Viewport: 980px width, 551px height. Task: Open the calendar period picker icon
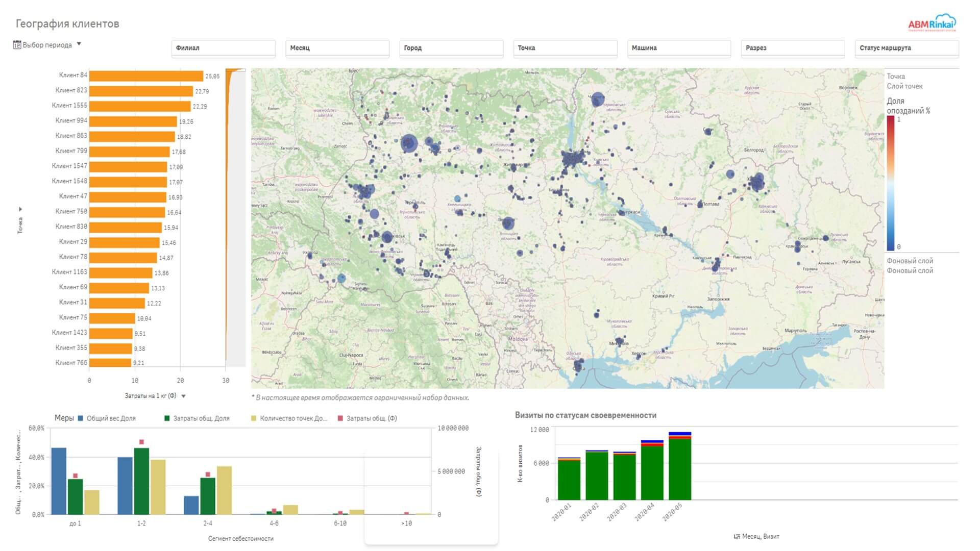pyautogui.click(x=17, y=45)
